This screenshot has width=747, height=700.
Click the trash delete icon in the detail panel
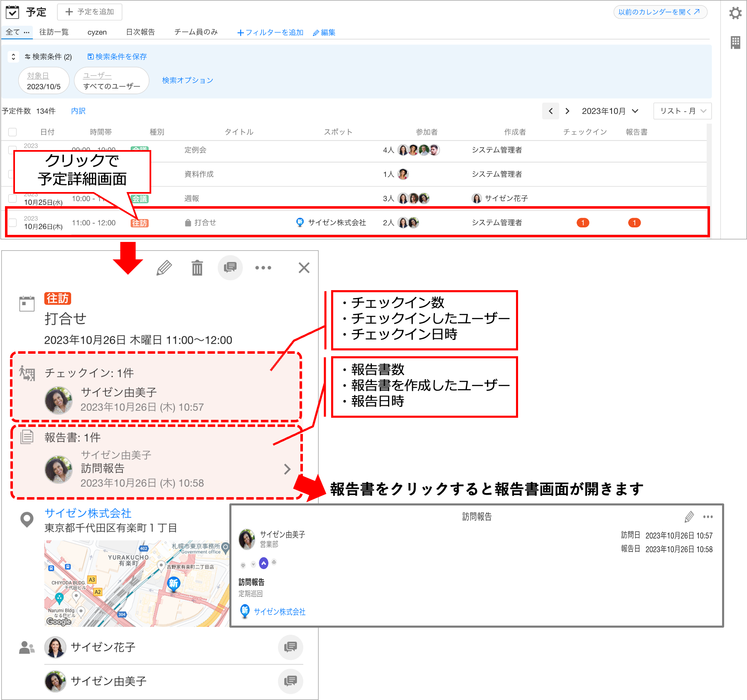(197, 268)
